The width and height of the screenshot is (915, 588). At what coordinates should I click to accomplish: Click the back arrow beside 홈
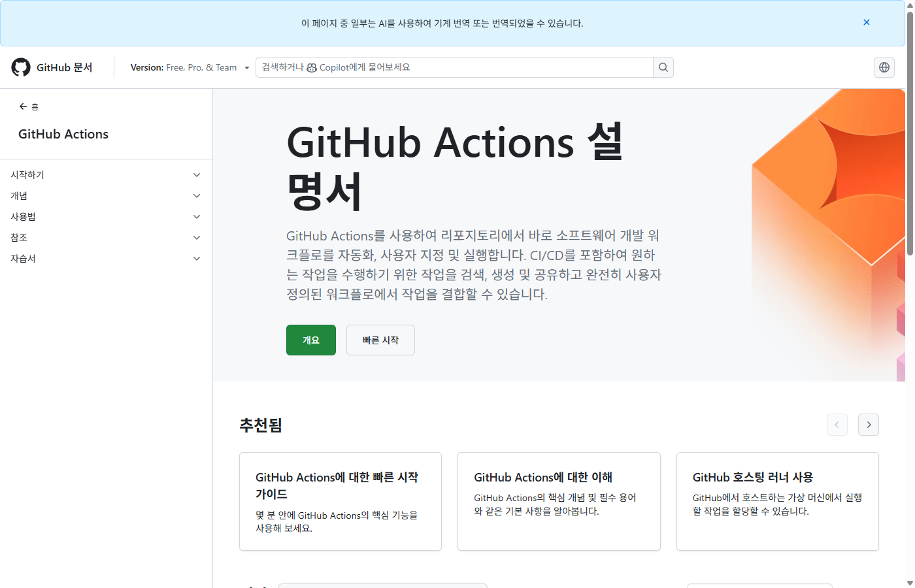click(x=23, y=106)
